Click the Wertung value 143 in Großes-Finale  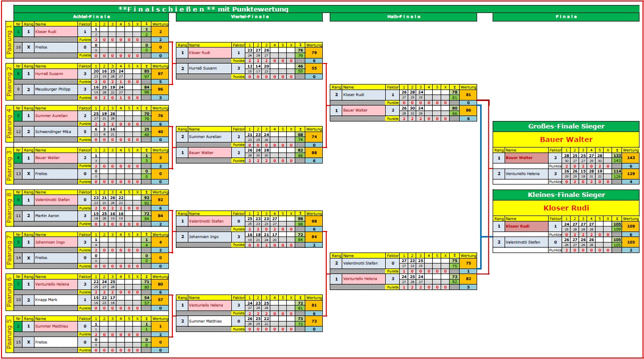(631, 157)
